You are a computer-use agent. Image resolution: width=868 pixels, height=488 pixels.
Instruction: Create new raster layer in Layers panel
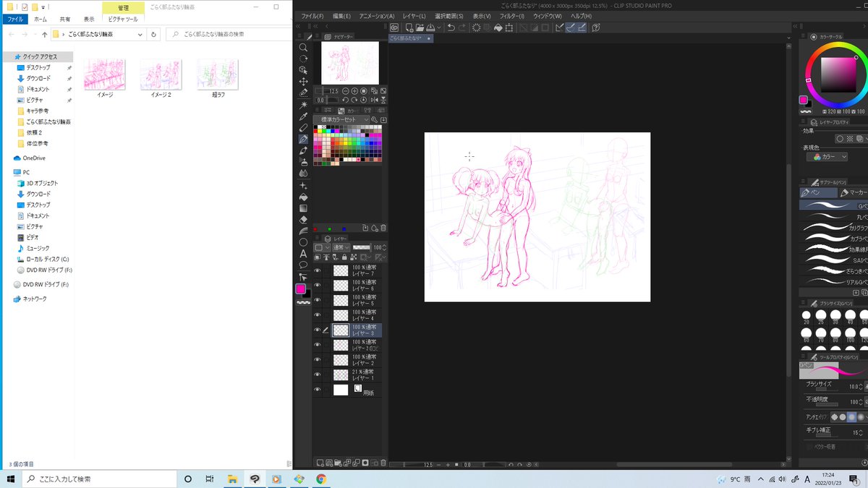(x=320, y=463)
